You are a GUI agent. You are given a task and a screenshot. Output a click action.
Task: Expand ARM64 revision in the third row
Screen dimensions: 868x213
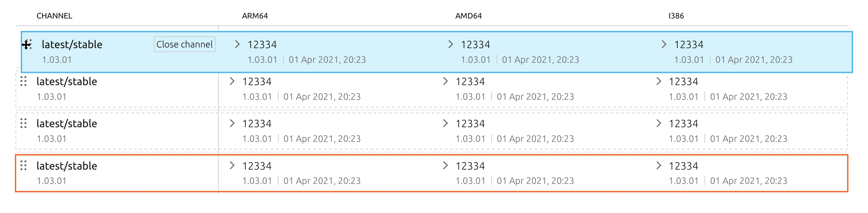pyautogui.click(x=232, y=123)
